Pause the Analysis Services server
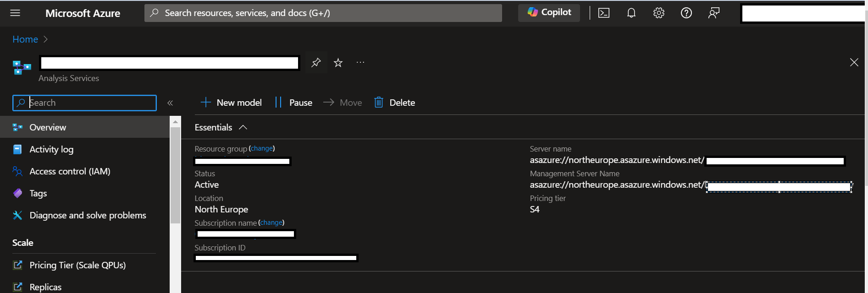The image size is (868, 293). point(293,103)
